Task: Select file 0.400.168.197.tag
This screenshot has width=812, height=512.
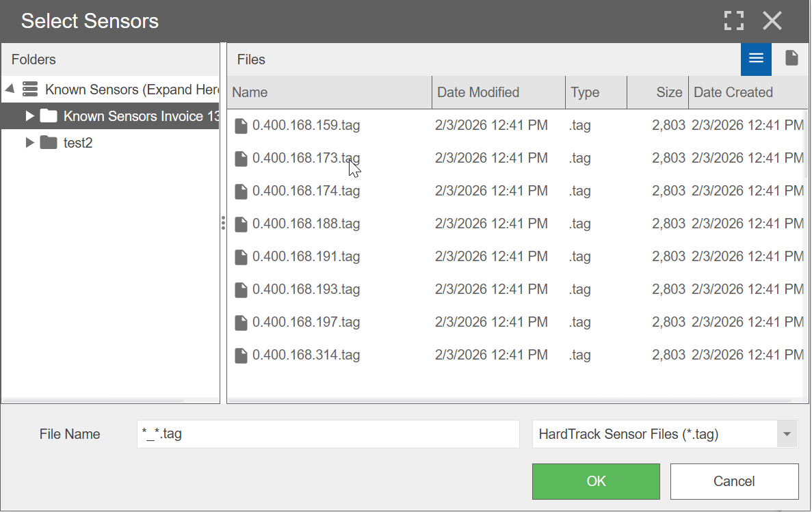Action: point(306,322)
